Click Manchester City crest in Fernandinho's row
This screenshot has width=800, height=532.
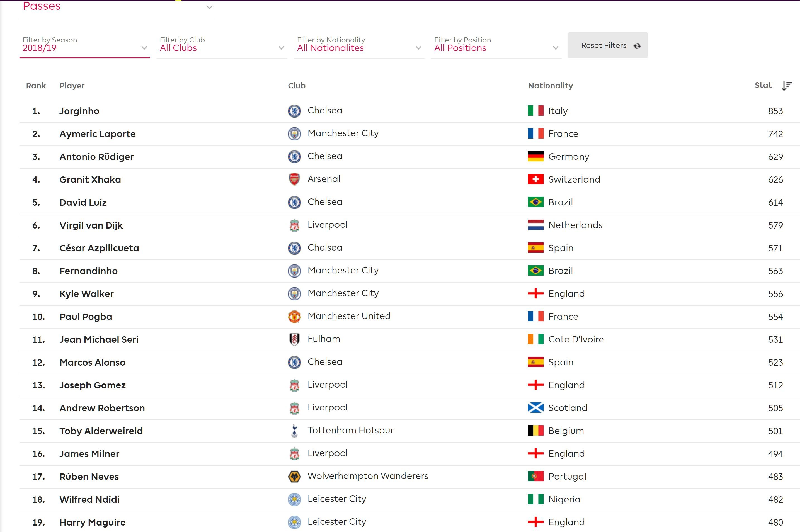tap(294, 271)
